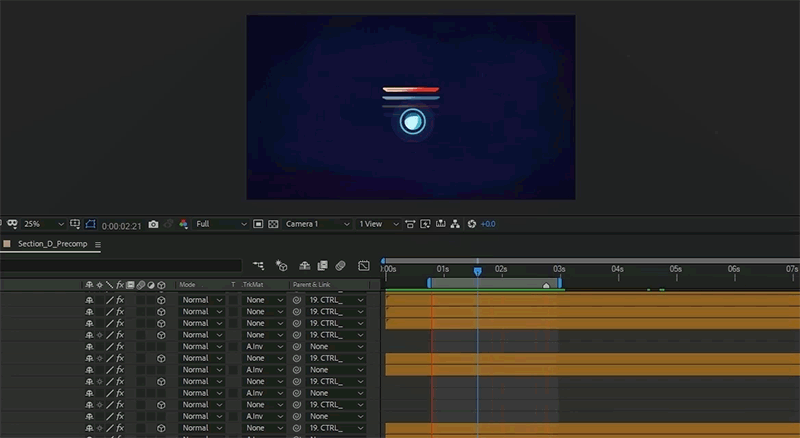Open the 1 View layout dropdown

click(x=378, y=224)
